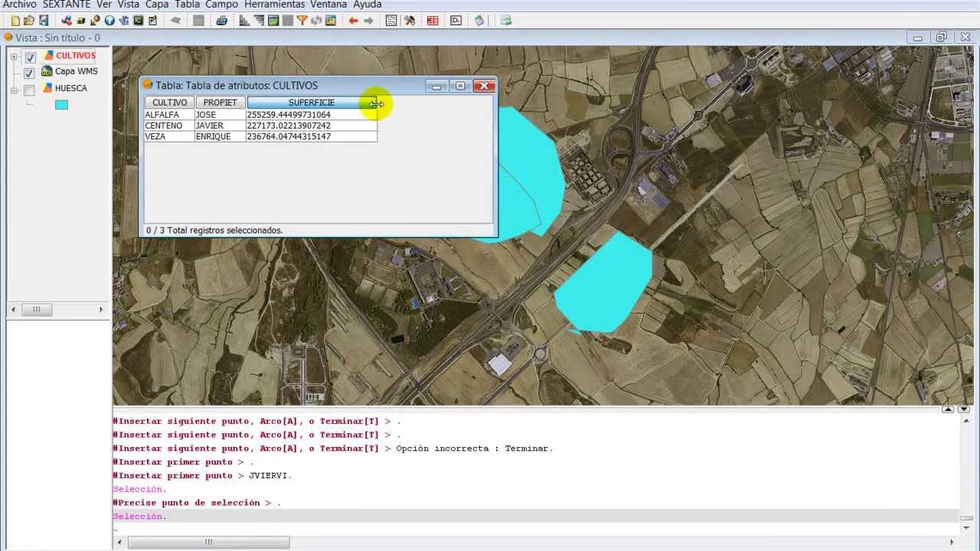The height and width of the screenshot is (551, 980).
Task: Click the Open folder icon in toolbar
Action: 29,21
